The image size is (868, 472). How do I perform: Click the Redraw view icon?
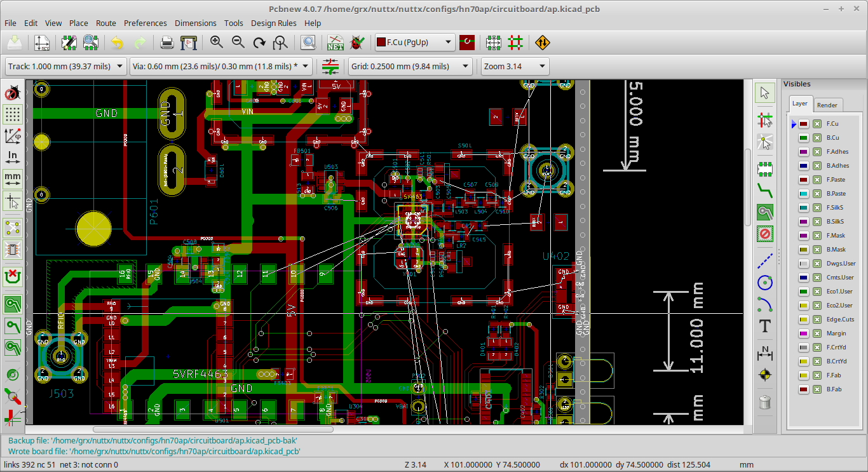259,43
